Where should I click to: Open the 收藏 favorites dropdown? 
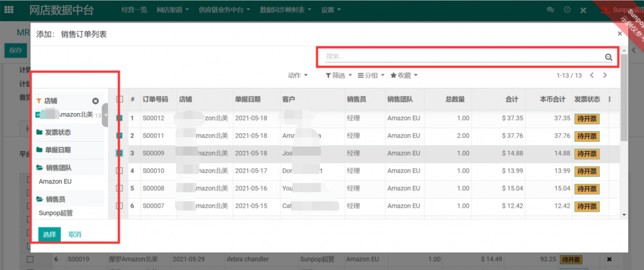click(404, 75)
